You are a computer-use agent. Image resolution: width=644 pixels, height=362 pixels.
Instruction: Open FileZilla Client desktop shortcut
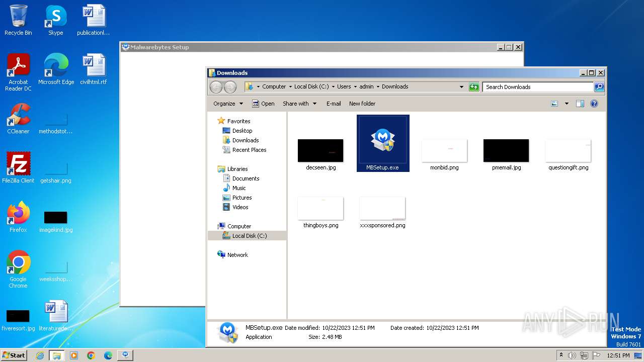click(x=18, y=168)
